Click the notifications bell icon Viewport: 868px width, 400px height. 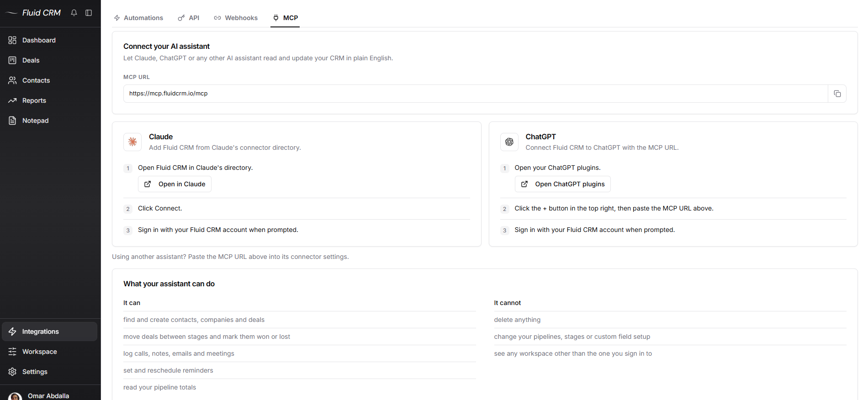74,13
